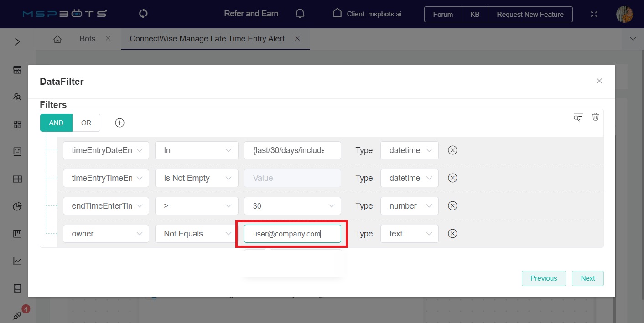
Task: Click the fullscreen expand icon
Action: tap(594, 14)
